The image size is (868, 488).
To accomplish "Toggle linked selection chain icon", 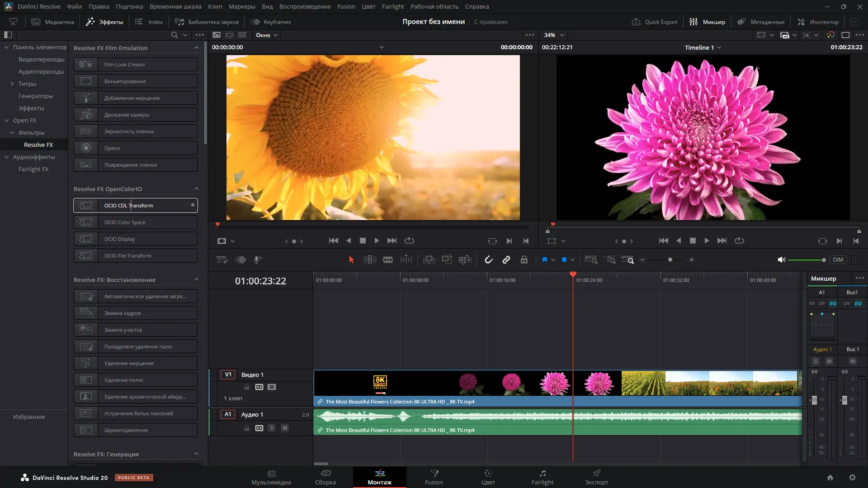I will coord(506,260).
